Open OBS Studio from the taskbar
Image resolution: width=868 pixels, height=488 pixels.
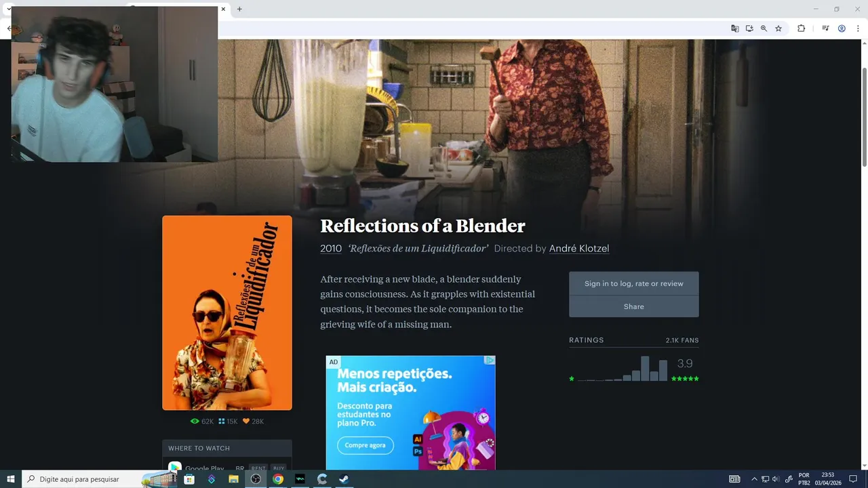[x=256, y=479]
